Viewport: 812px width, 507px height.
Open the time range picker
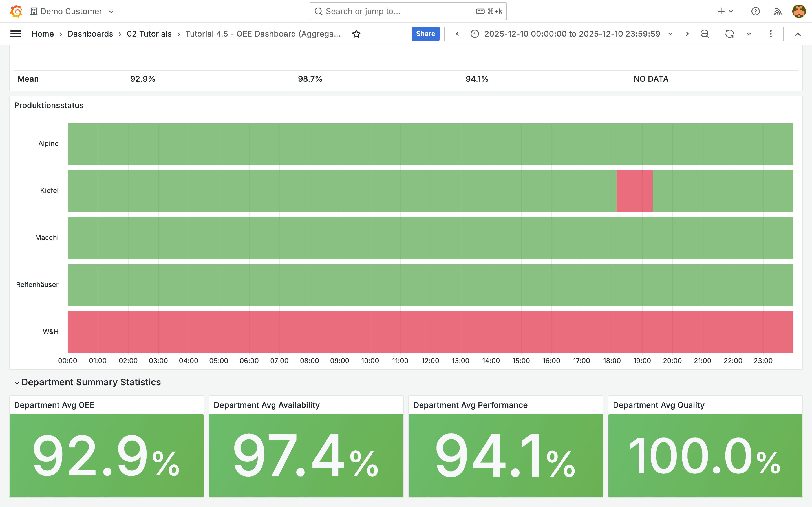pos(572,34)
